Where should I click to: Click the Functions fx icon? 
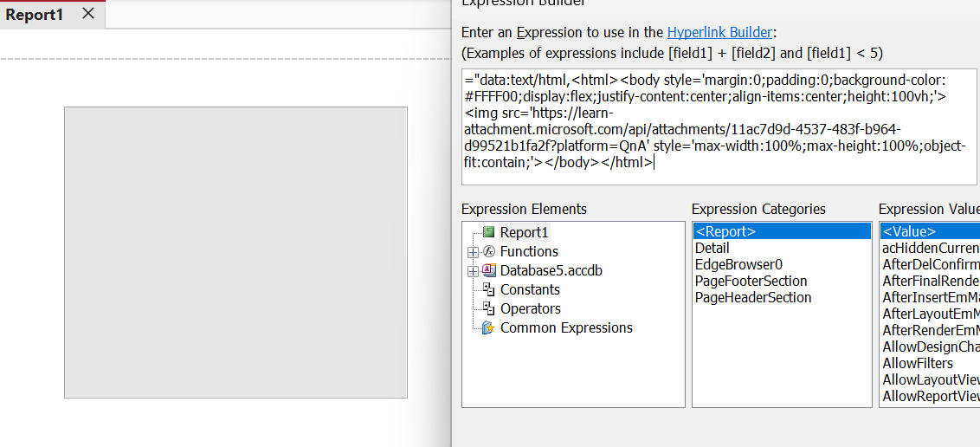pos(489,251)
